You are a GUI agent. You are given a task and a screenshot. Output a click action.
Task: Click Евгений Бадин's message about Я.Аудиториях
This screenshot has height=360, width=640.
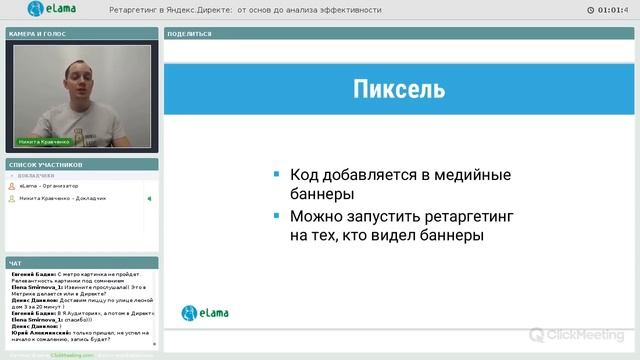click(83, 313)
